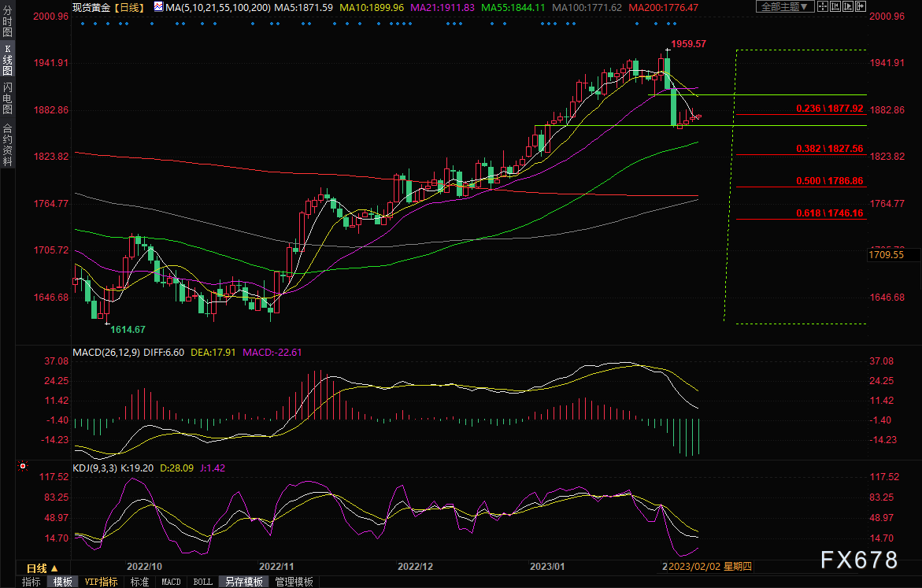Apply the BOLL template
The image size is (922, 588).
pyautogui.click(x=203, y=582)
